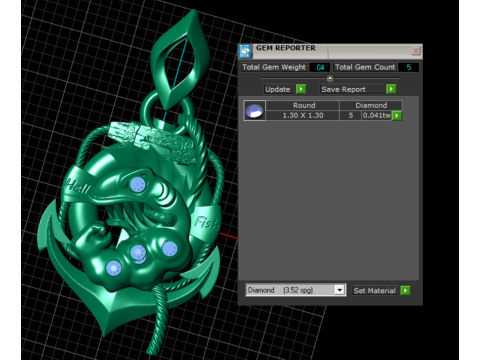Image resolution: width=480 pixels, height=360 pixels.
Task: Click the green arrow beside 0.041tw
Action: (x=397, y=116)
